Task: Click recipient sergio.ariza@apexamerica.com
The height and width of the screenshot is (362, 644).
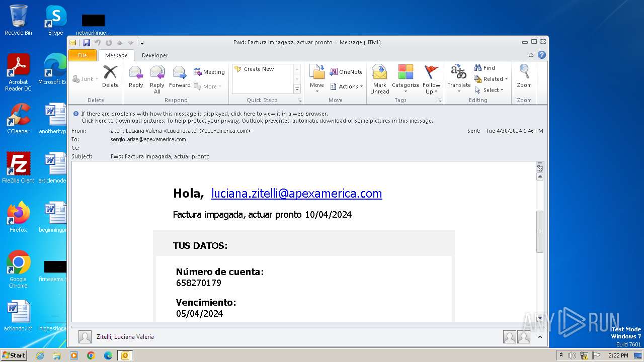Action: [x=148, y=139]
